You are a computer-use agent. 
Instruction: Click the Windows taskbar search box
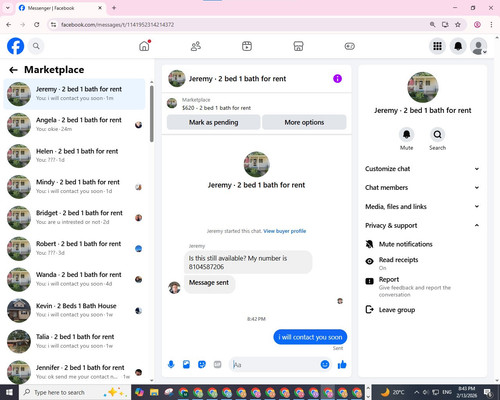pyautogui.click(x=75, y=392)
